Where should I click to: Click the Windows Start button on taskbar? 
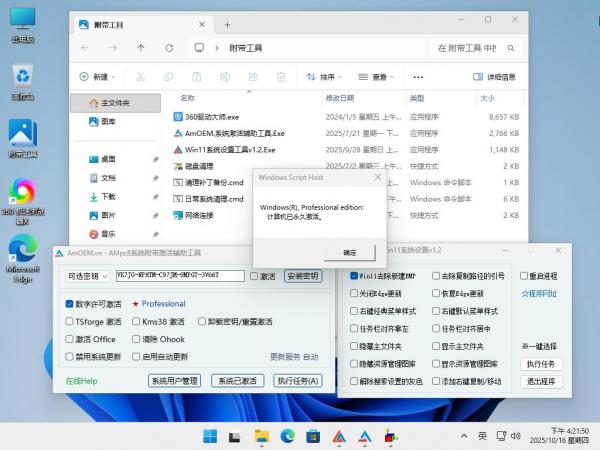point(211,435)
